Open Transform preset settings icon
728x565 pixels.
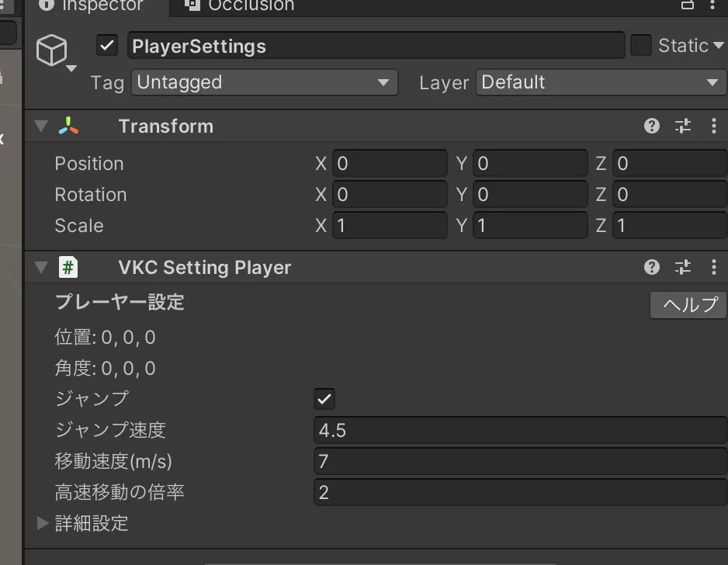(x=683, y=127)
